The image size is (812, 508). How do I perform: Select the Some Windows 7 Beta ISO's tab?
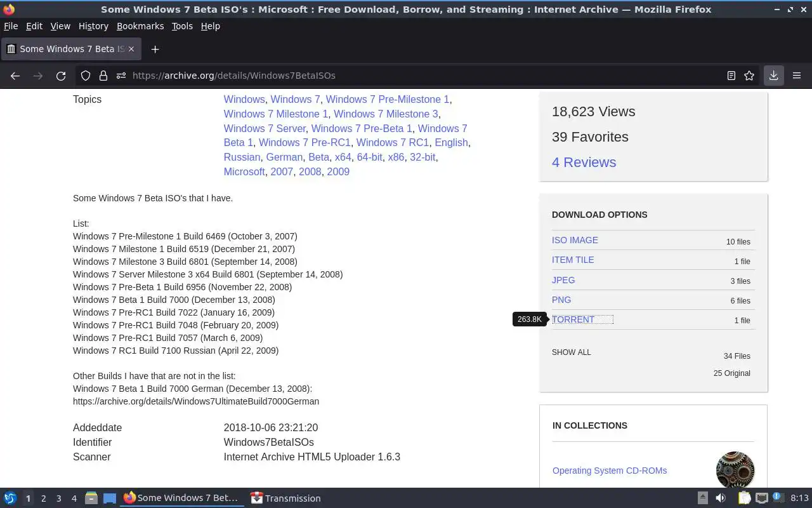(71, 49)
